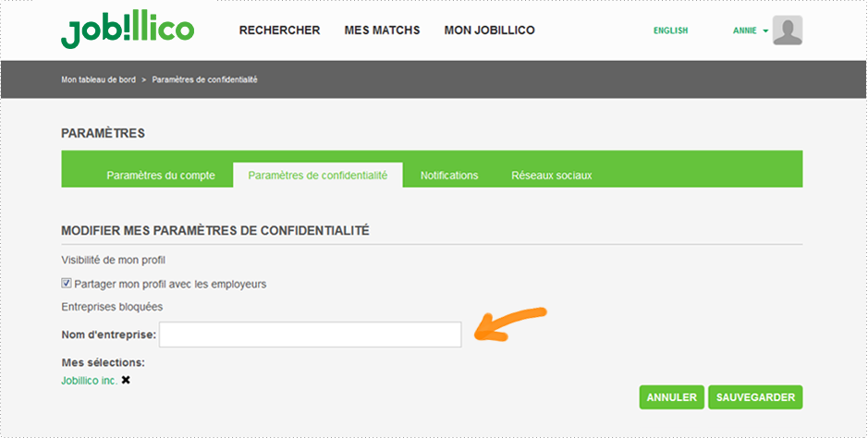Open the MON JOBILLICO menu item
The height and width of the screenshot is (438, 868).
(489, 30)
